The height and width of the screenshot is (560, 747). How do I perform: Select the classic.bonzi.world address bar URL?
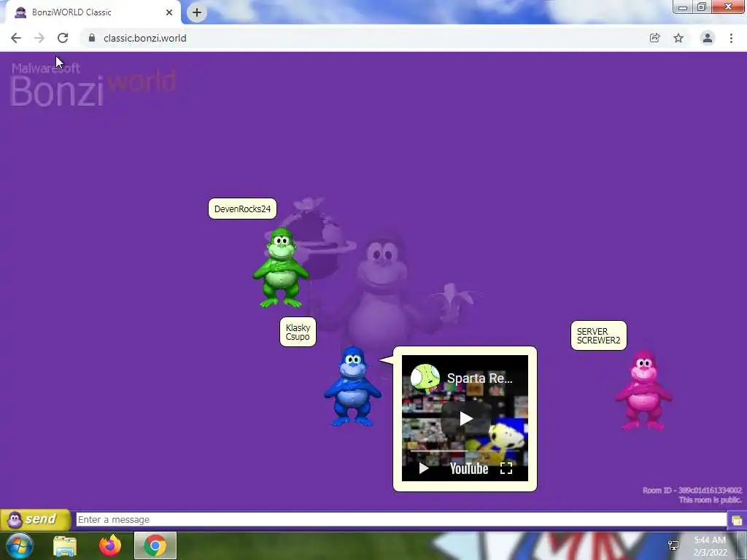[x=145, y=38]
